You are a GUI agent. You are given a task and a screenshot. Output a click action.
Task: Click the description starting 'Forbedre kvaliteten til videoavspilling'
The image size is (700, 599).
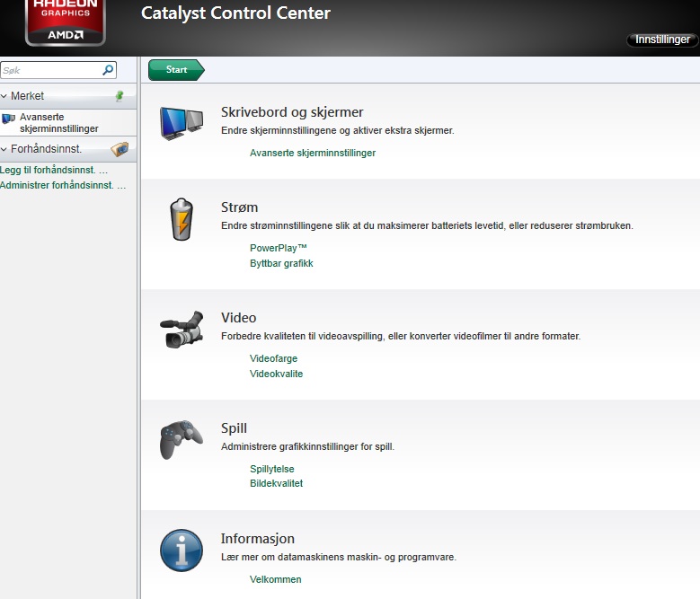point(401,336)
